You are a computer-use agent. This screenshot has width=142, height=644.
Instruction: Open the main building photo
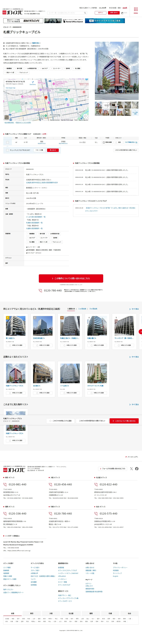117,71
